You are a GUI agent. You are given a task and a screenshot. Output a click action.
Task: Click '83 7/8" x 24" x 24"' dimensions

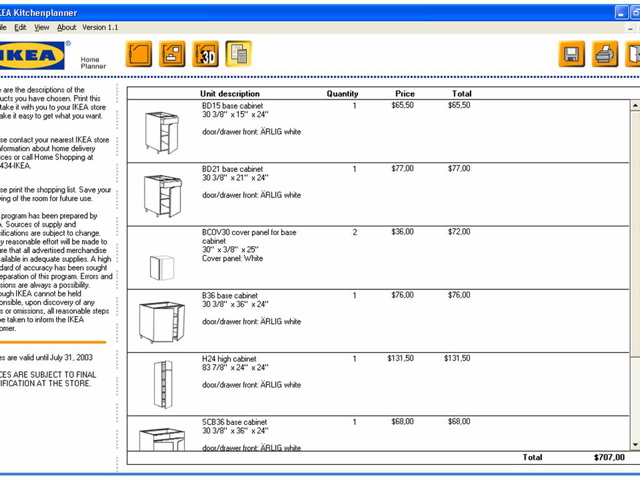(x=235, y=367)
